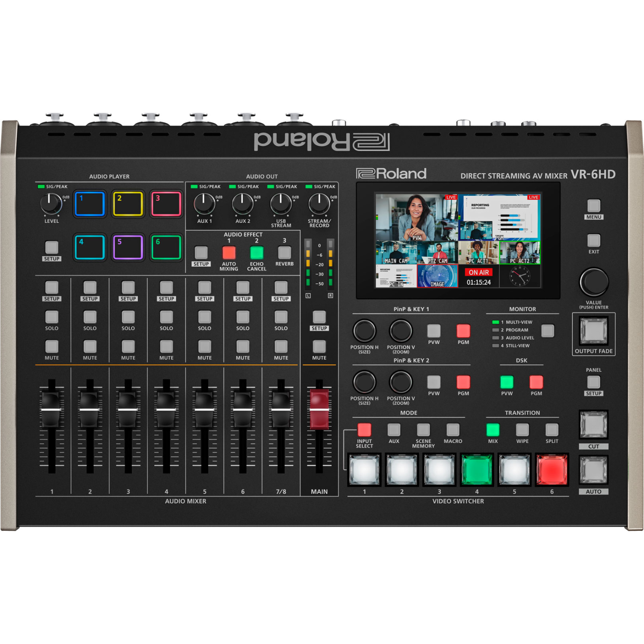Toggle REVERB audio effect
This screenshot has width=644, height=644.
[x=284, y=252]
